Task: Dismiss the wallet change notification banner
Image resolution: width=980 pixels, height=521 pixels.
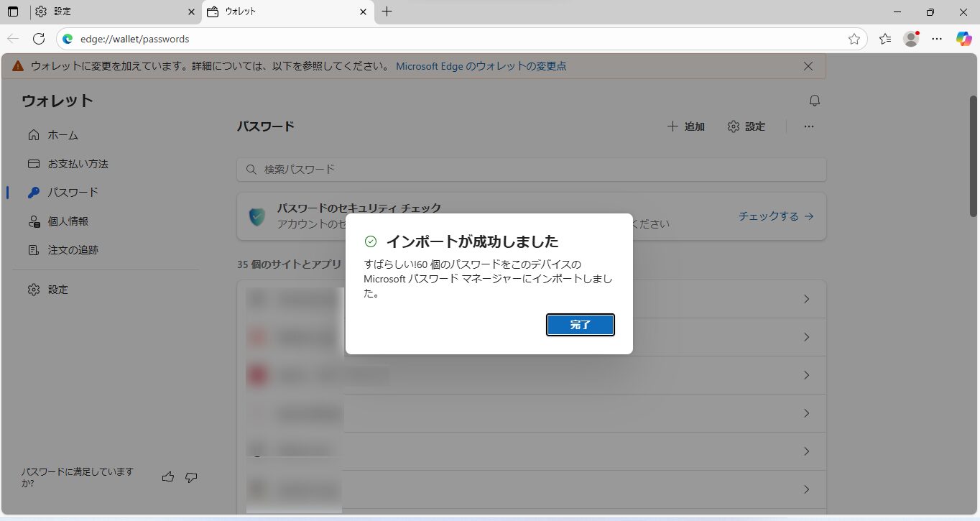Action: [808, 66]
